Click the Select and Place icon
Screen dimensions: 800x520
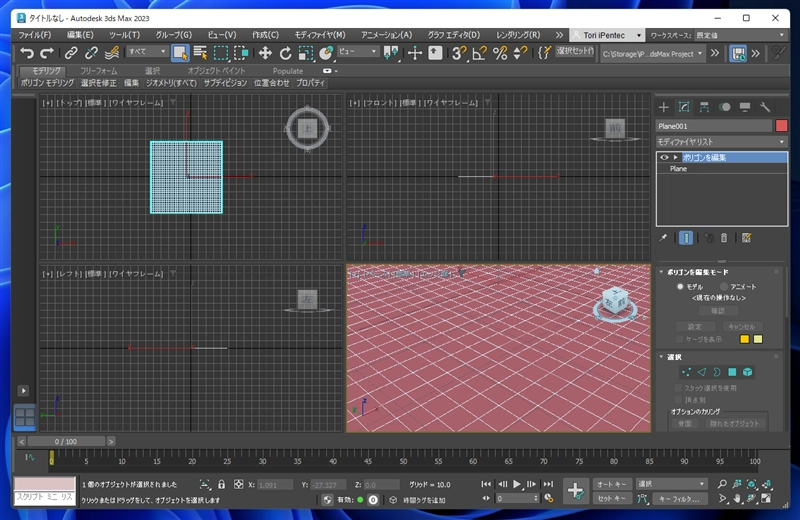(326, 53)
